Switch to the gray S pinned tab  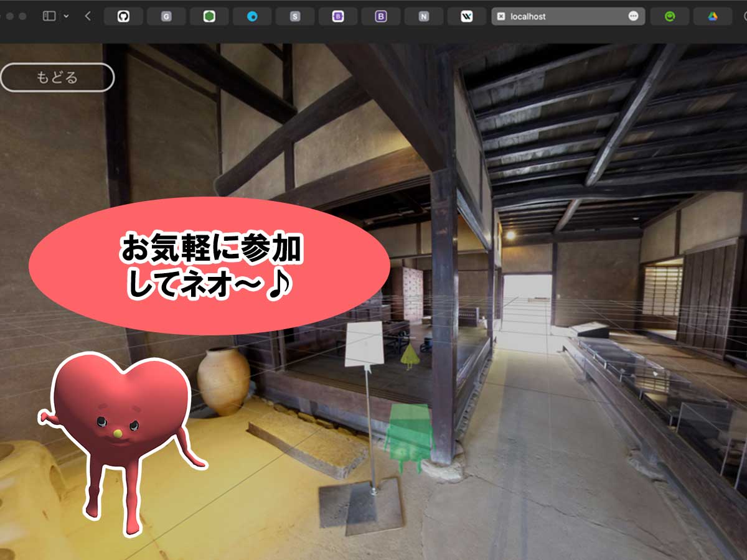[295, 17]
